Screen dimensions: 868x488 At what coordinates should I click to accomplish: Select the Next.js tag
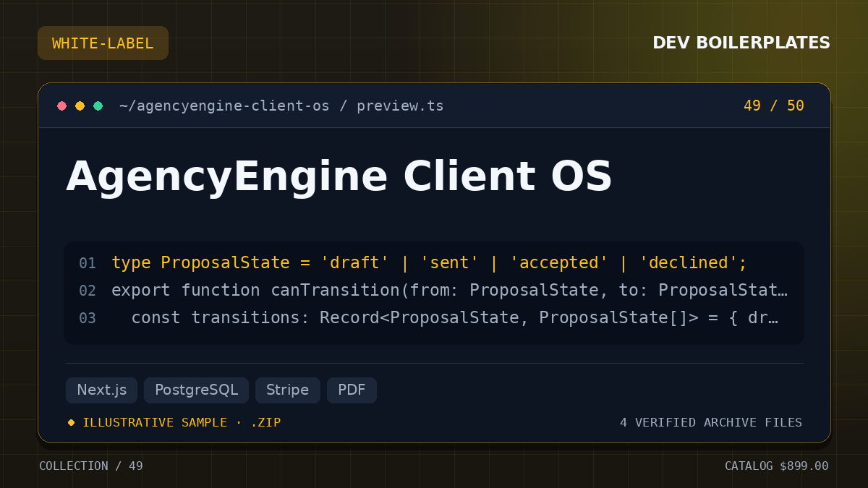(x=102, y=390)
